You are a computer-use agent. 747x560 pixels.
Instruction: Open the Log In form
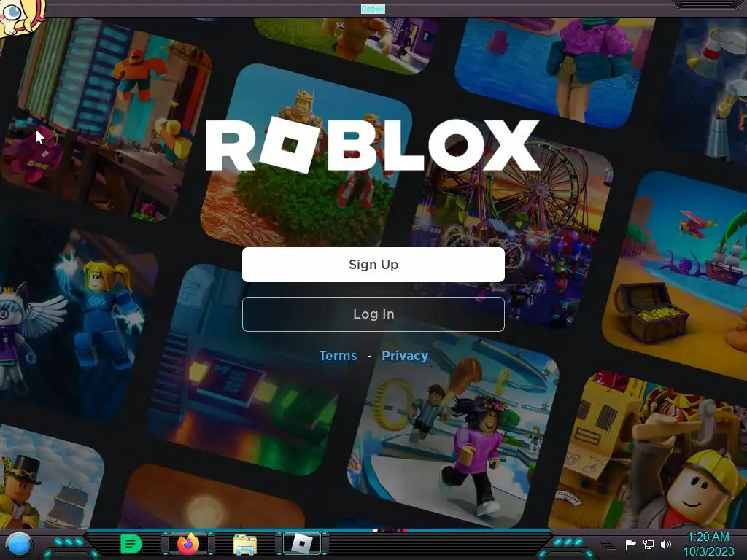373,314
